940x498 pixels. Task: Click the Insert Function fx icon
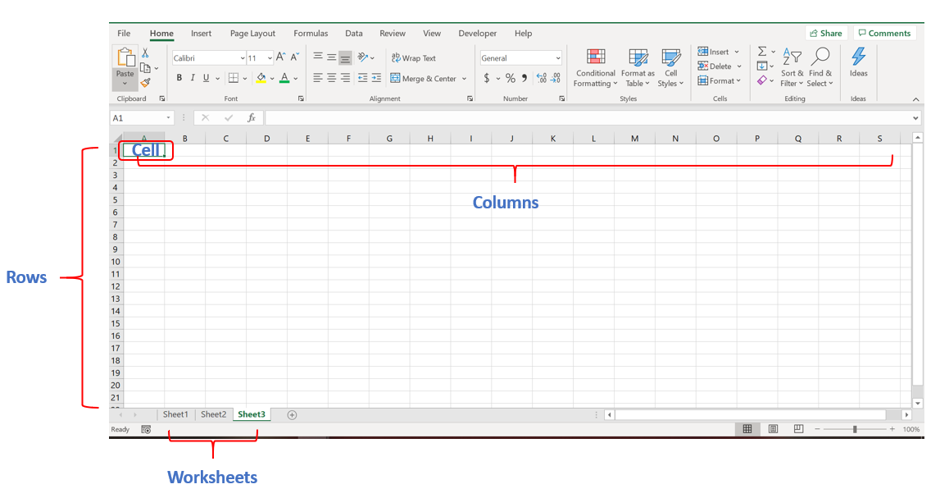click(251, 118)
